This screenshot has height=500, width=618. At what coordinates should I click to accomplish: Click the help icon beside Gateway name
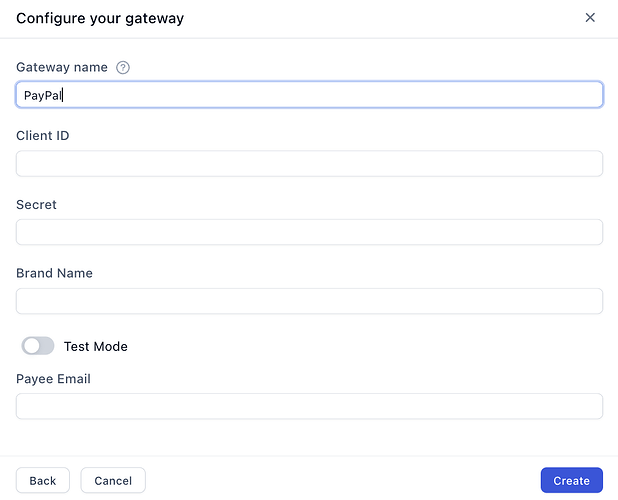pos(123,68)
